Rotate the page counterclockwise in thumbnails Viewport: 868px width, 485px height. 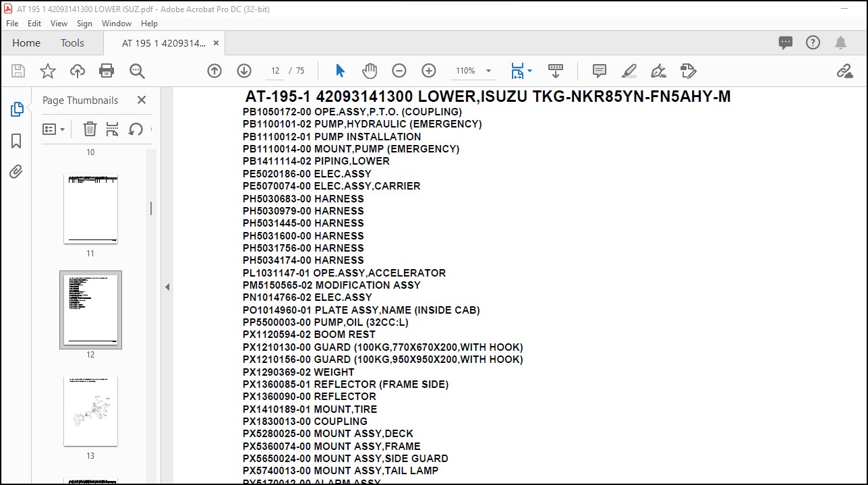(136, 129)
